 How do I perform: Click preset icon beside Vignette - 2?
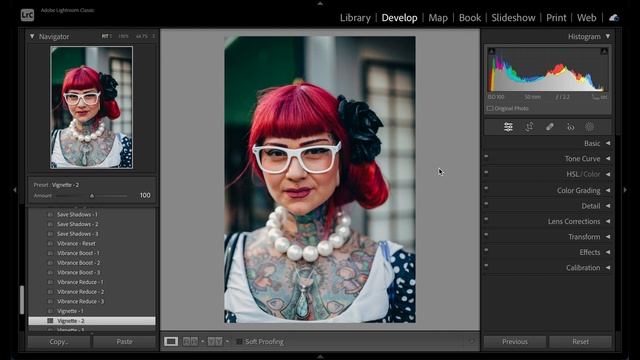coord(50,321)
